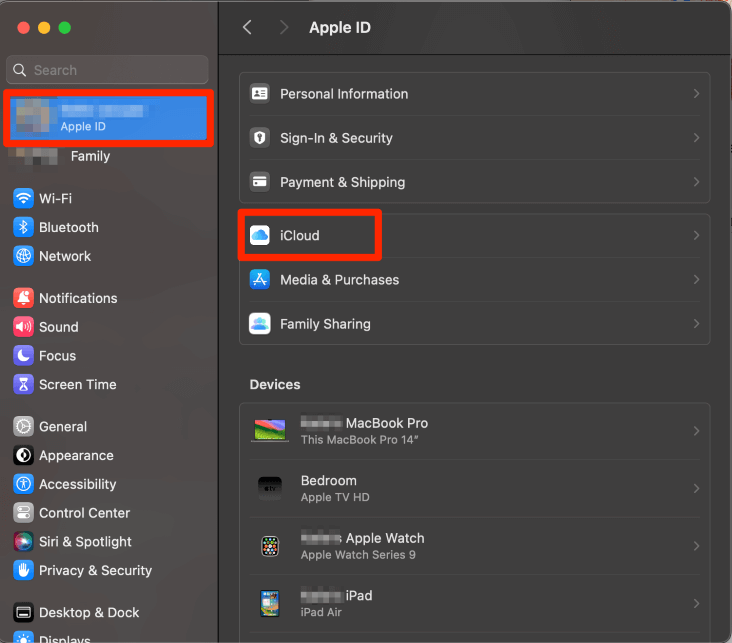
Task: Expand the Personal Information chevron
Action: pos(696,94)
